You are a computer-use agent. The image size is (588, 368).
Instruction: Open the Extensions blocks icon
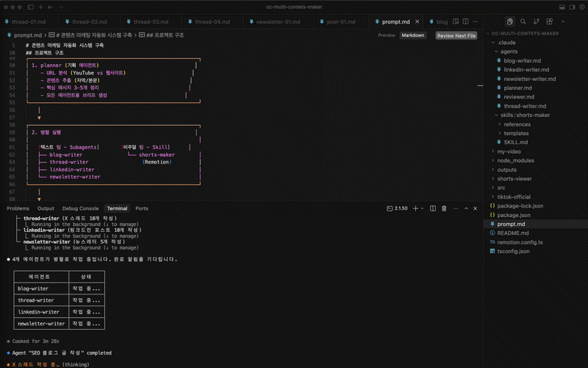549,21
